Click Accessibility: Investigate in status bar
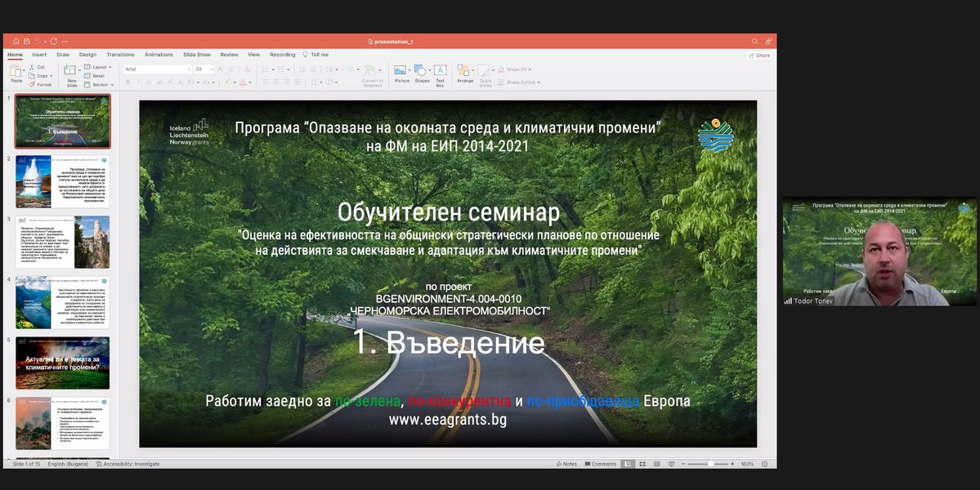This screenshot has width=980, height=490. [x=128, y=464]
